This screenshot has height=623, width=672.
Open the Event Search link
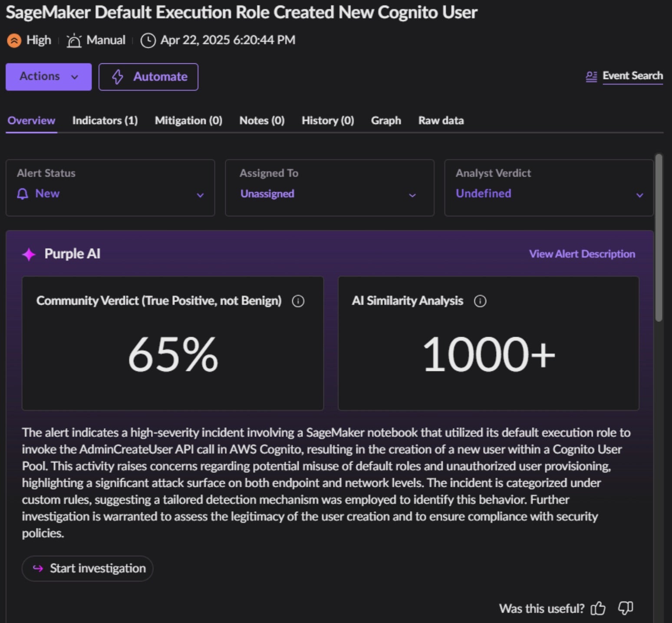(632, 76)
